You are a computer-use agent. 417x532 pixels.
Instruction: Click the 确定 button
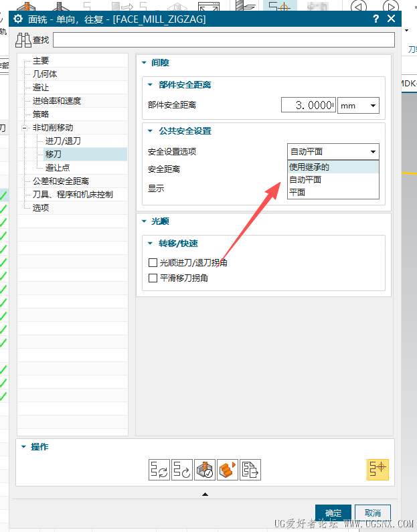(333, 513)
